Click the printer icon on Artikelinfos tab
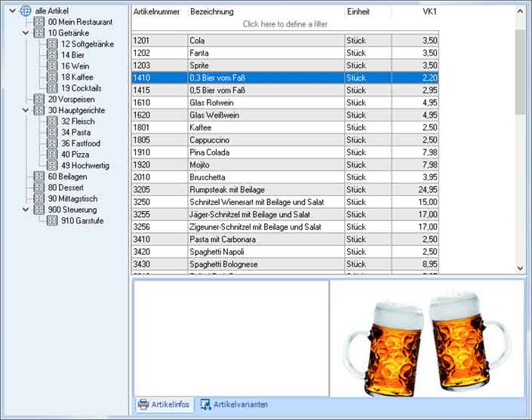Image resolution: width=532 pixels, height=420 pixels. 143,404
